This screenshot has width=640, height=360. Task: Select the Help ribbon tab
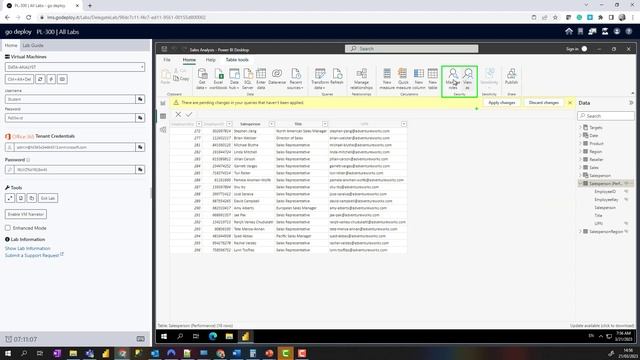click(x=210, y=60)
